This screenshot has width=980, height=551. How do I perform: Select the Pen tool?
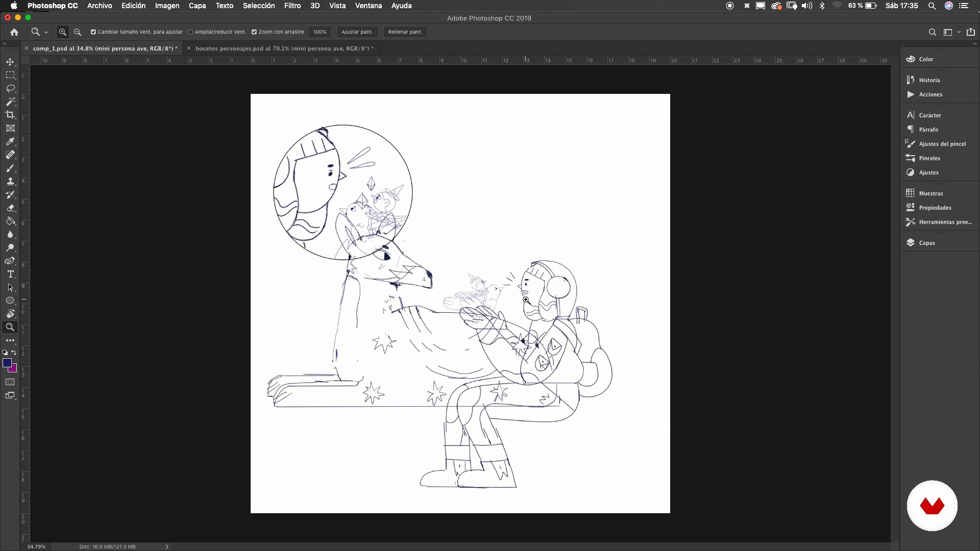pyautogui.click(x=10, y=261)
